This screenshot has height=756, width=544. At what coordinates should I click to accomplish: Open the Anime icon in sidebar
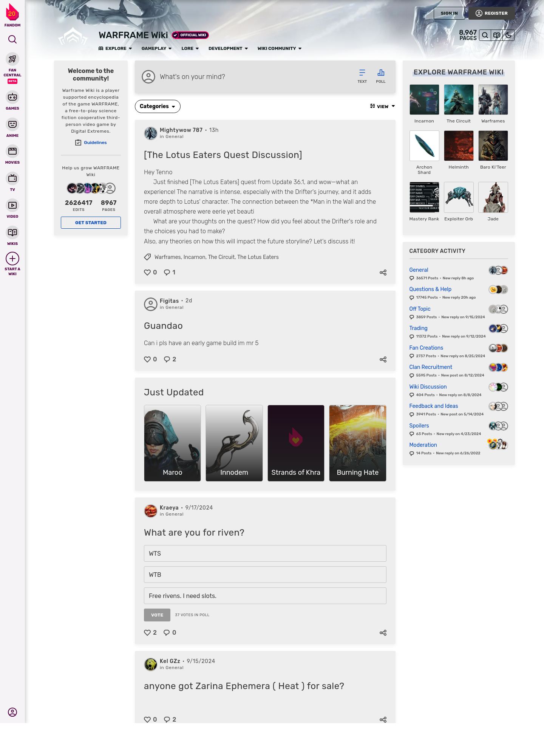(x=12, y=124)
